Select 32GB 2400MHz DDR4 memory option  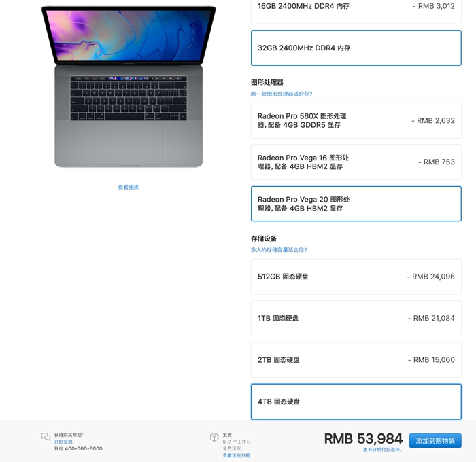coord(356,48)
